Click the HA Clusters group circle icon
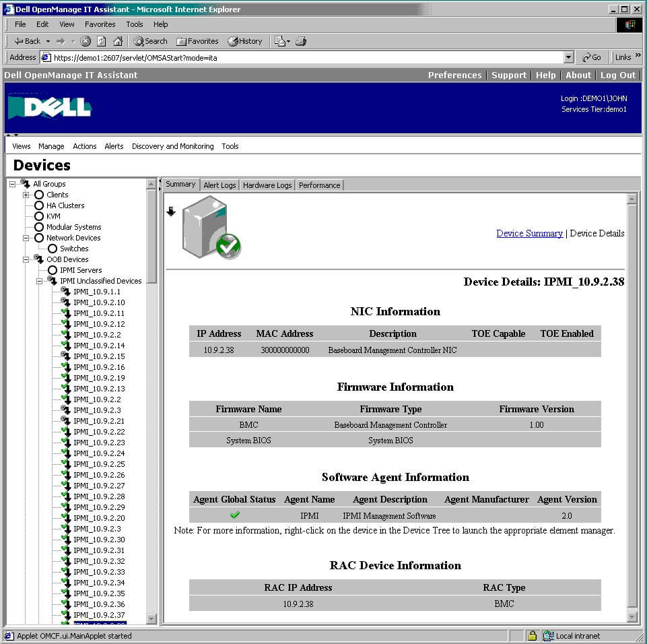Viewport: 647px width, 644px height. [x=39, y=205]
